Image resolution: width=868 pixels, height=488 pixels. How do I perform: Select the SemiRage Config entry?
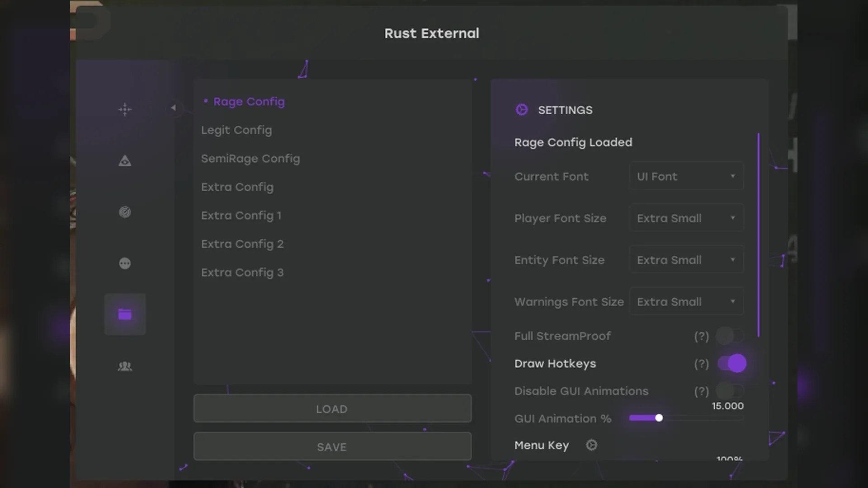click(x=250, y=159)
